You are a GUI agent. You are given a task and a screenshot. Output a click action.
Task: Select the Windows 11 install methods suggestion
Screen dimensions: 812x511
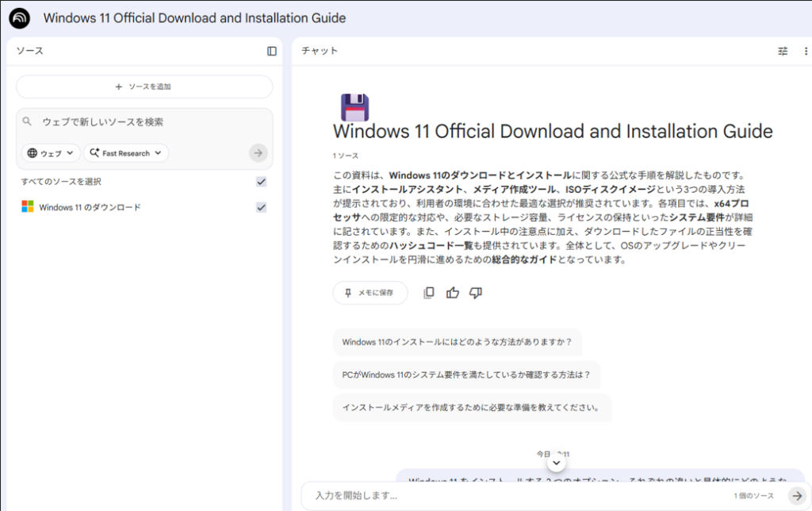[x=457, y=343]
